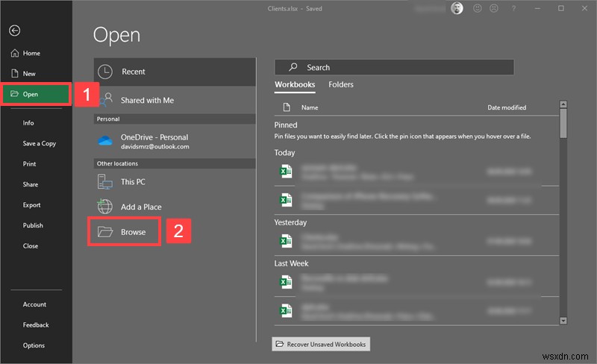Select the Workbooks tab

pos(295,85)
